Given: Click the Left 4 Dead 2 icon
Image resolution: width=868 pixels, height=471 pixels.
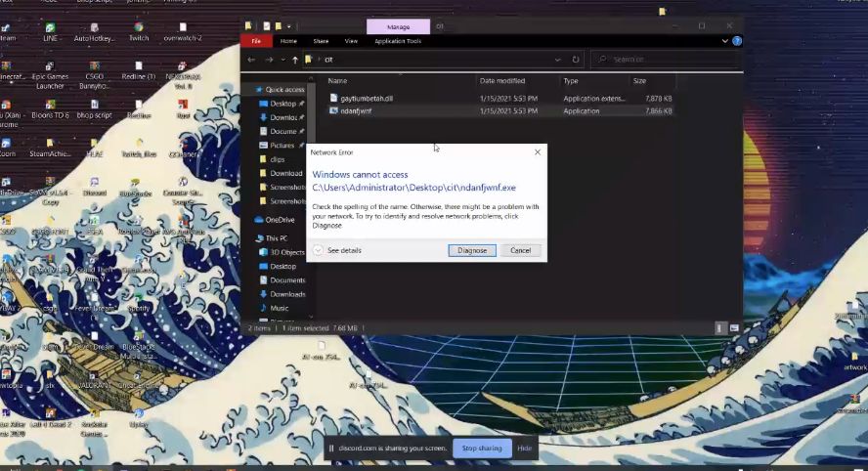Looking at the screenshot, I should coord(50,418).
